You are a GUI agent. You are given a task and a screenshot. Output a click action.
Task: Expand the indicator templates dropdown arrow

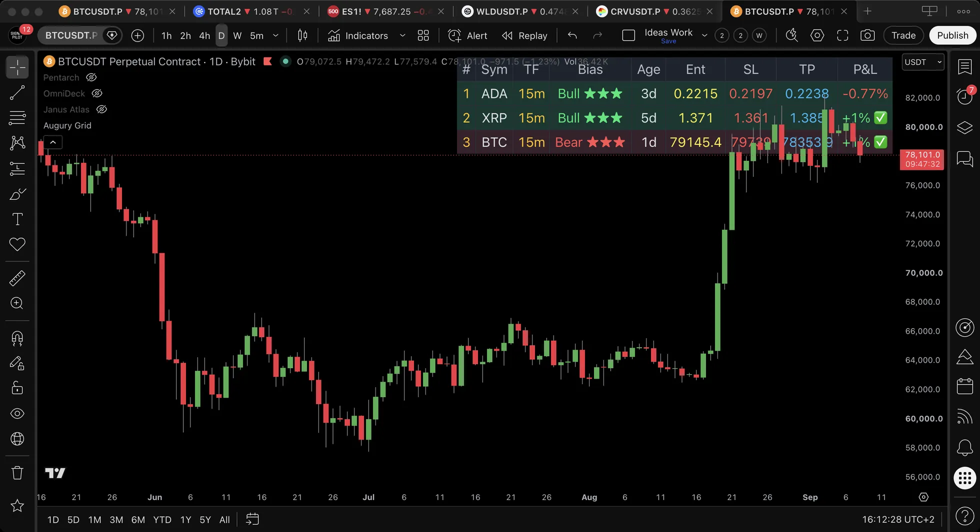pyautogui.click(x=402, y=35)
